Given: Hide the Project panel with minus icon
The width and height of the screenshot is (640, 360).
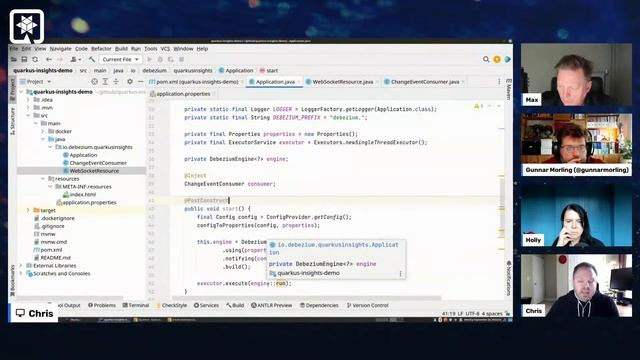Looking at the screenshot, I should [x=140, y=82].
